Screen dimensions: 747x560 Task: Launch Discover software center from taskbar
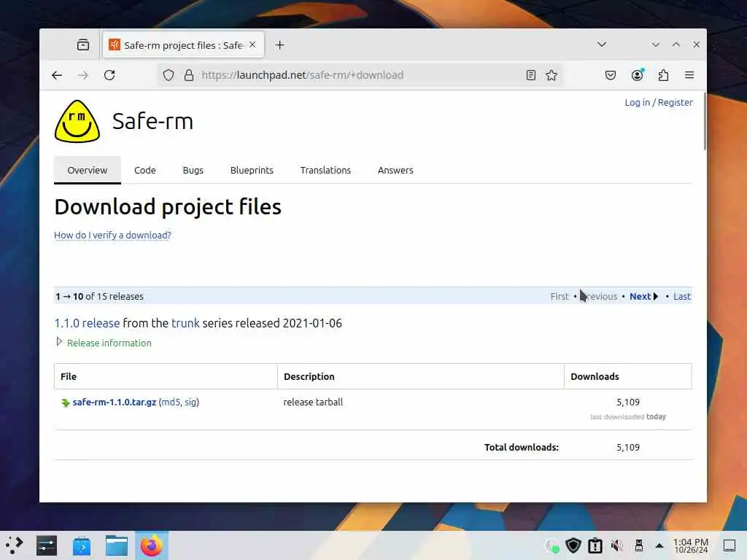coord(82,545)
